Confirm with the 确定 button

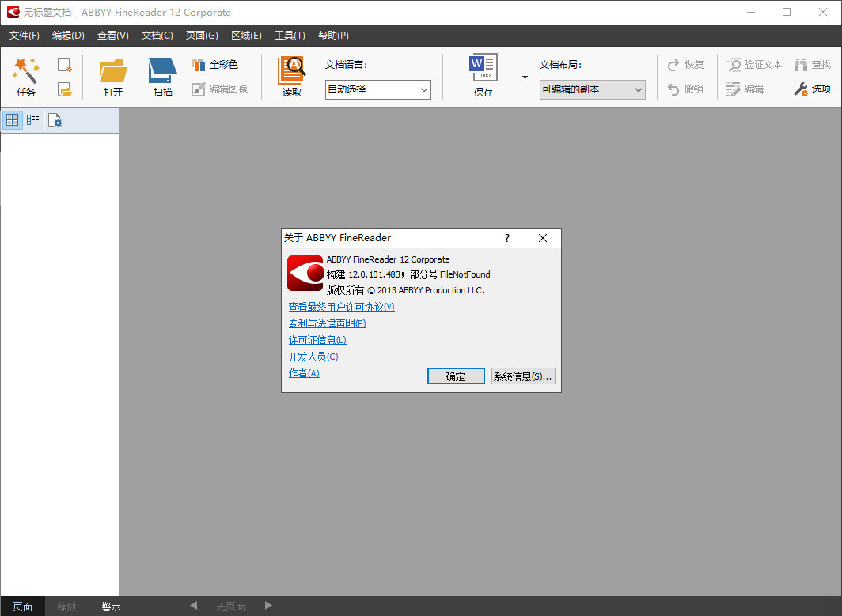coord(456,376)
